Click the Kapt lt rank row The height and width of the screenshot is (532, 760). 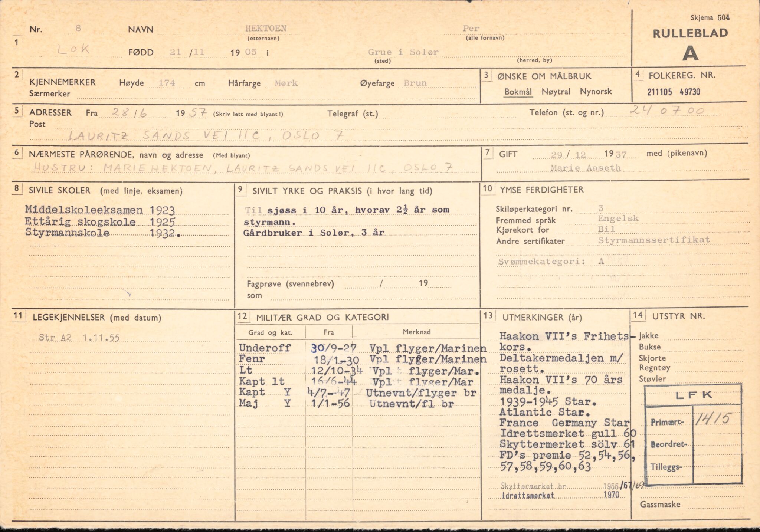[x=356, y=382]
